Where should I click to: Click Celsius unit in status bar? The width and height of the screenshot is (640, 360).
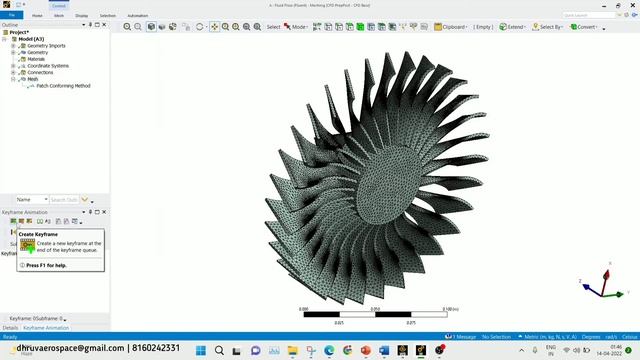[629, 337]
